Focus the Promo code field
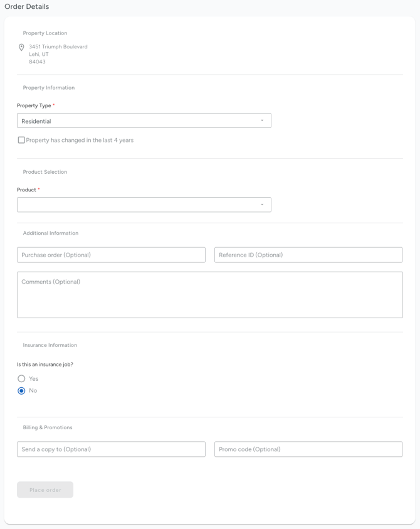Viewport: 420px width, 529px height. [x=308, y=449]
